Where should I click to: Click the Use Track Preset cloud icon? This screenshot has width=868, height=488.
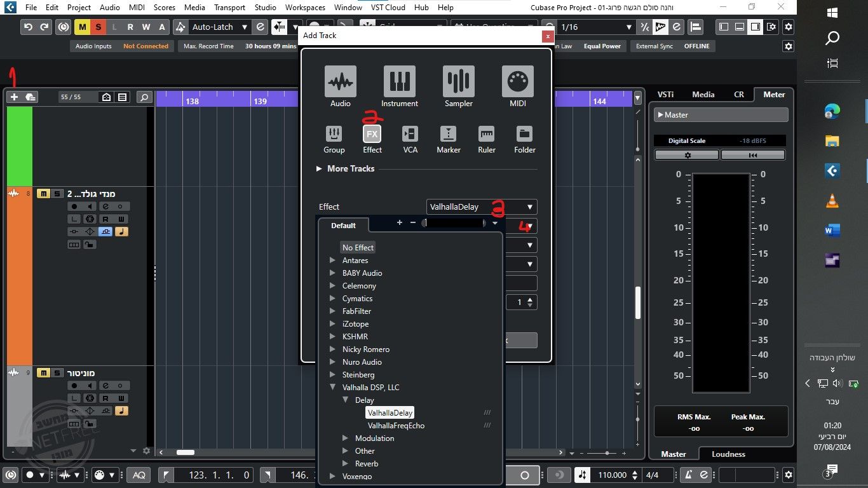click(30, 97)
